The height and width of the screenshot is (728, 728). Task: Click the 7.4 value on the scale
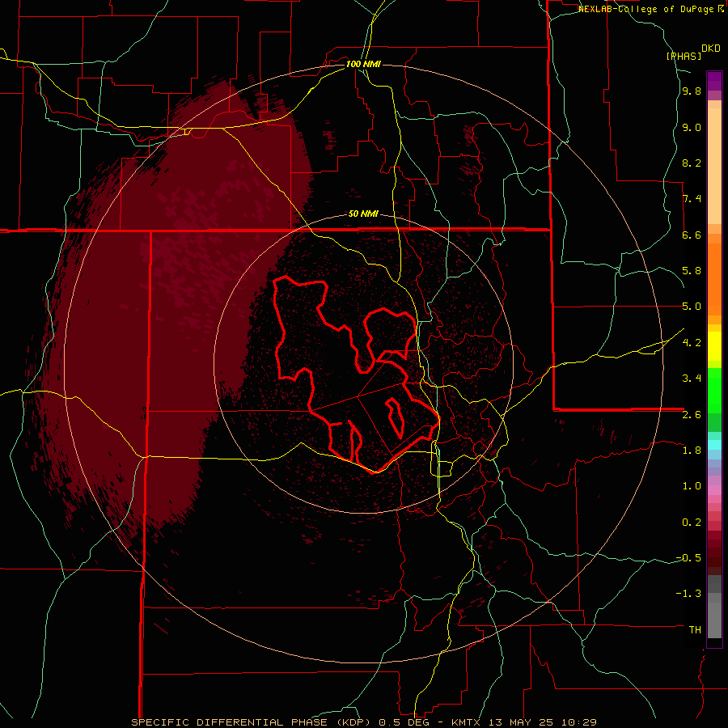692,199
